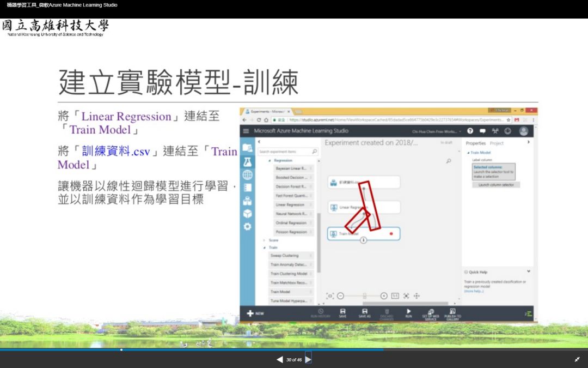The width and height of the screenshot is (588, 368).
Task: Click the 1:1 actual size zoom icon
Action: coord(395,296)
